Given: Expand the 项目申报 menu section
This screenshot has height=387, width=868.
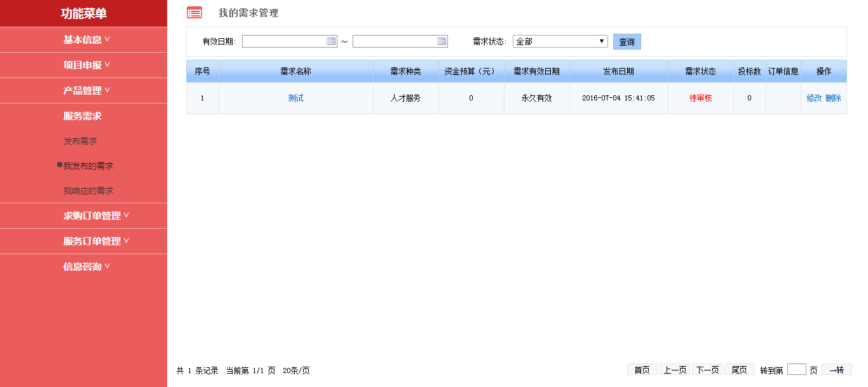Looking at the screenshot, I should click(86, 65).
